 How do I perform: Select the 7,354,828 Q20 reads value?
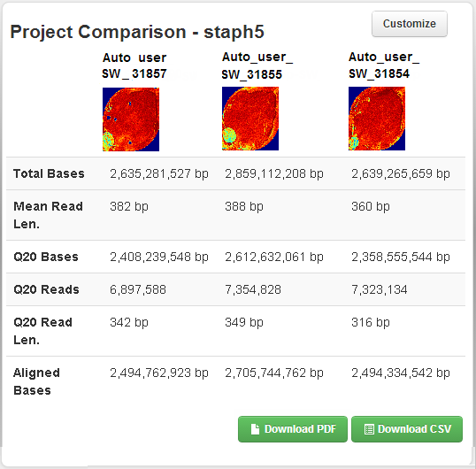click(x=253, y=289)
